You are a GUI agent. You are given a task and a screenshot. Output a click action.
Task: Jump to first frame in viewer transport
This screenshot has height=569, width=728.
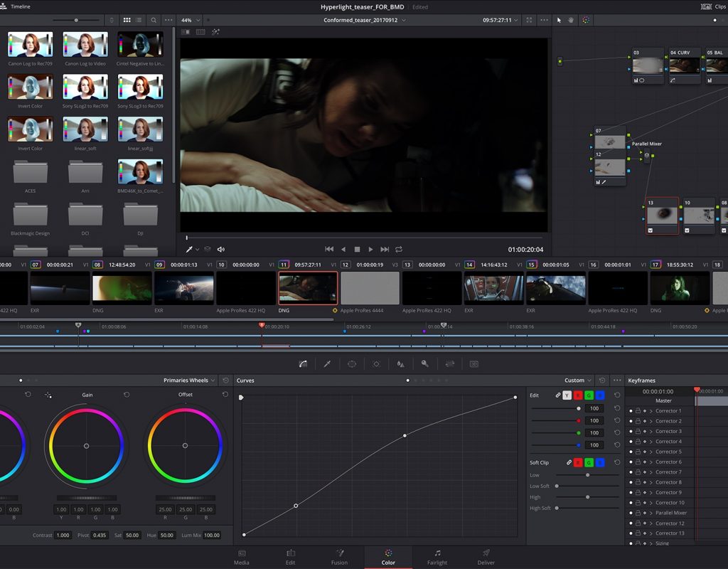click(x=329, y=250)
